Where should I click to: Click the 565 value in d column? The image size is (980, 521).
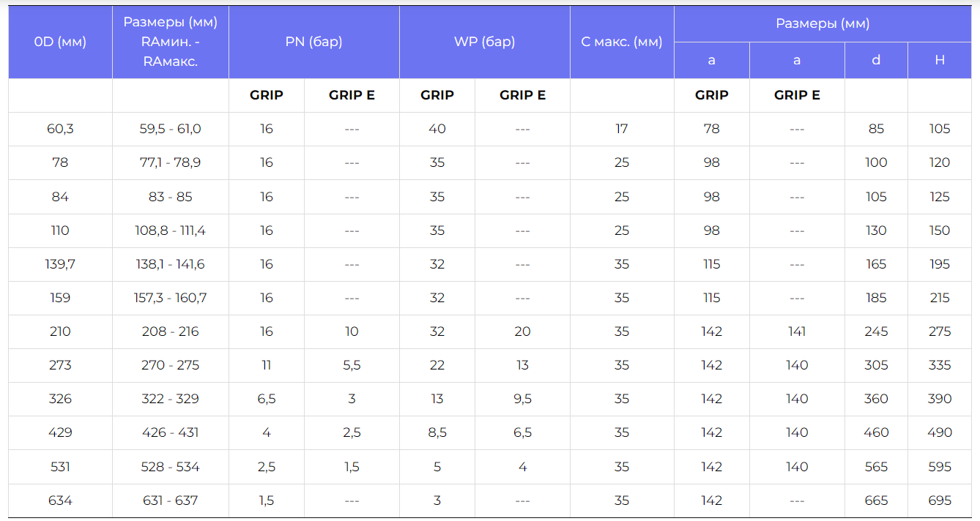pyautogui.click(x=876, y=467)
